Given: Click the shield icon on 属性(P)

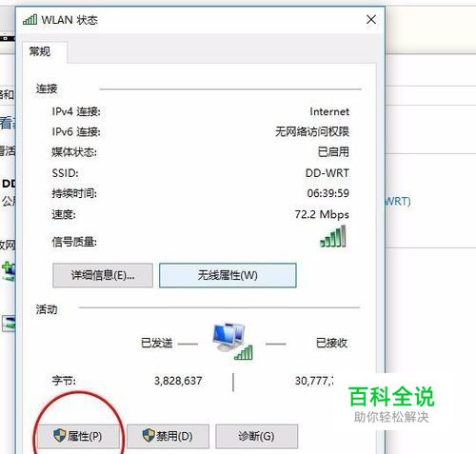Looking at the screenshot, I should (59, 435).
